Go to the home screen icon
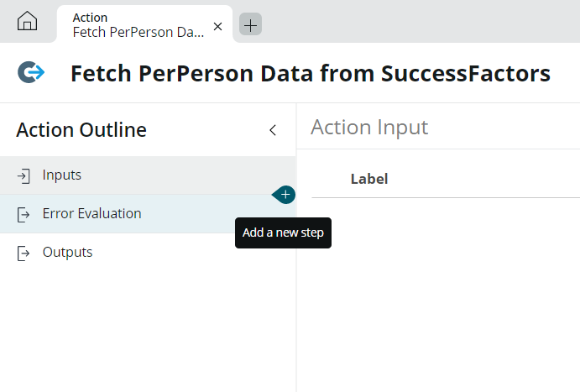This screenshot has width=580, height=392. [x=27, y=21]
